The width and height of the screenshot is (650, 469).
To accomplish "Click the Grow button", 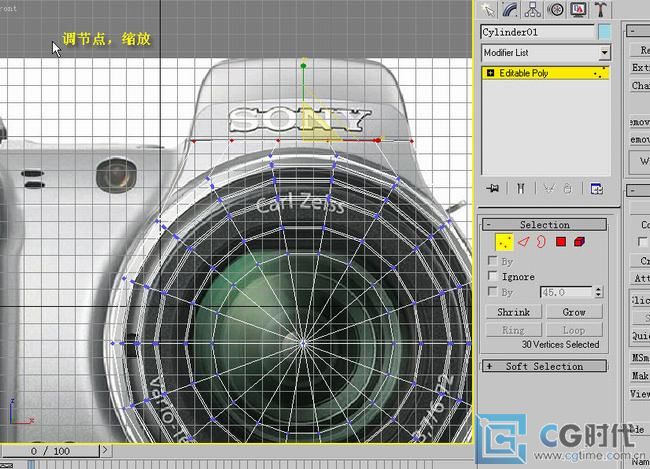I will coord(574,312).
